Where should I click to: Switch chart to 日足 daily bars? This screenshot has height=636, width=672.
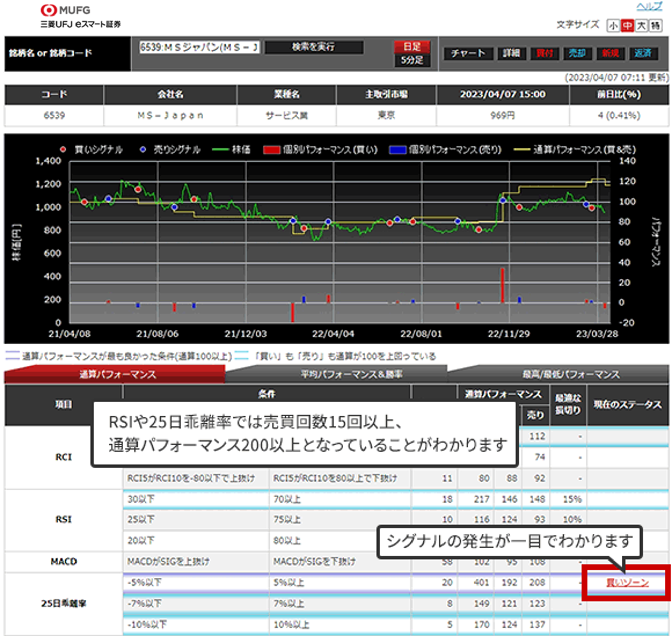411,47
